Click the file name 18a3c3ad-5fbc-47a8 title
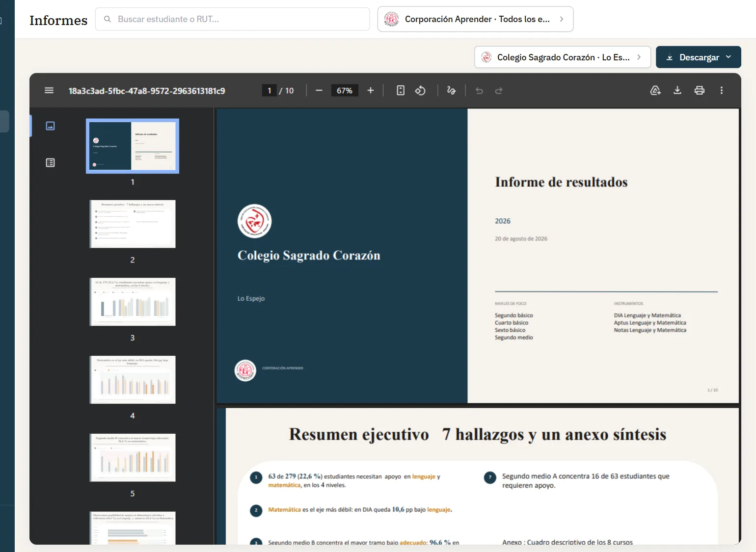The height and width of the screenshot is (552, 756). pyautogui.click(x=147, y=91)
